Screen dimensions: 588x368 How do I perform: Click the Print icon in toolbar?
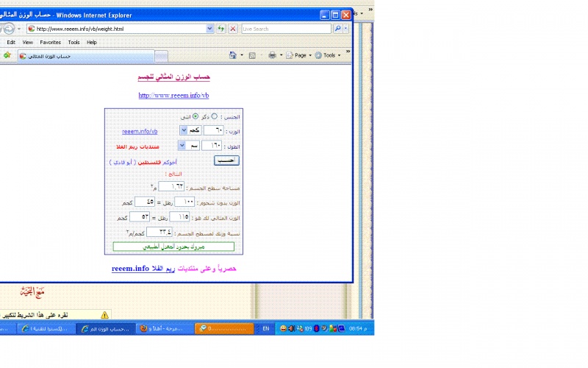pyautogui.click(x=272, y=55)
